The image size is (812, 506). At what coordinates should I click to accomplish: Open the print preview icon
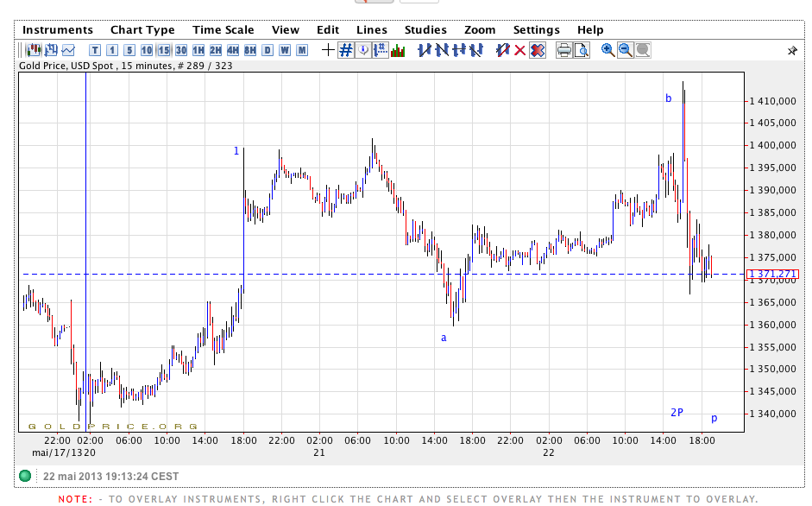pos(582,50)
